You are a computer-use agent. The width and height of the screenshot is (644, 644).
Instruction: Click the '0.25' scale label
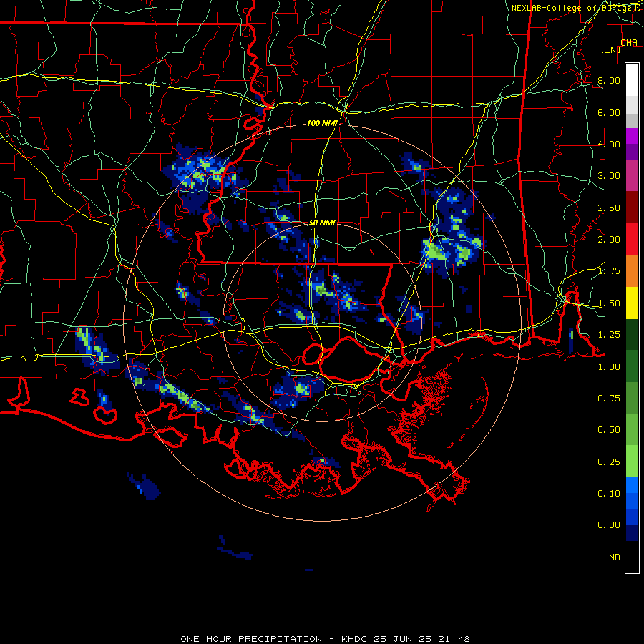coord(609,462)
